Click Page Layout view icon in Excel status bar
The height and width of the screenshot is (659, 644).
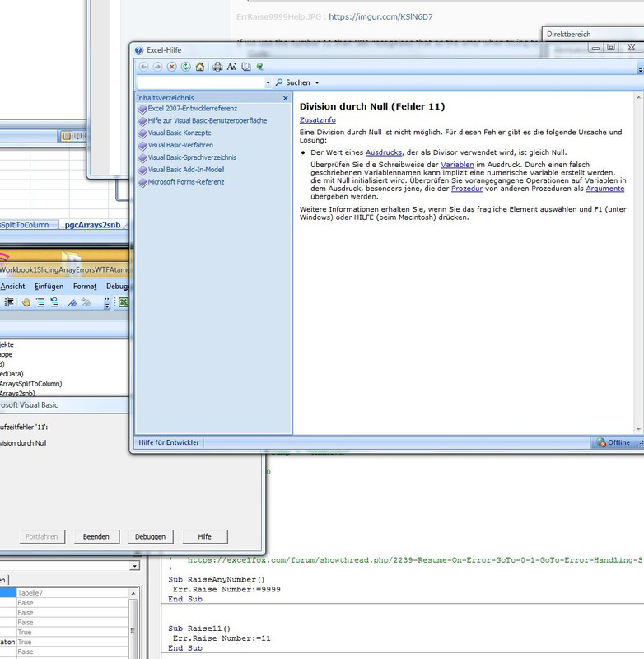pyautogui.click(x=78, y=136)
